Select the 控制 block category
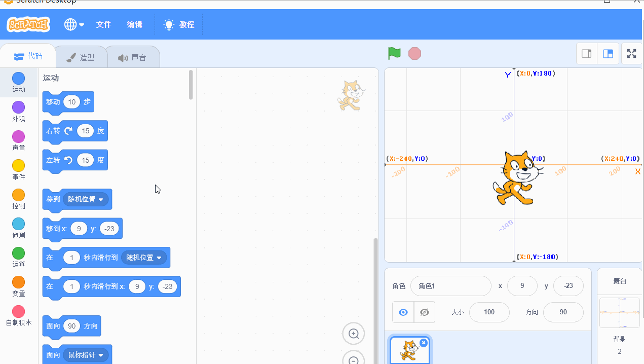The height and width of the screenshot is (364, 644). [19, 199]
